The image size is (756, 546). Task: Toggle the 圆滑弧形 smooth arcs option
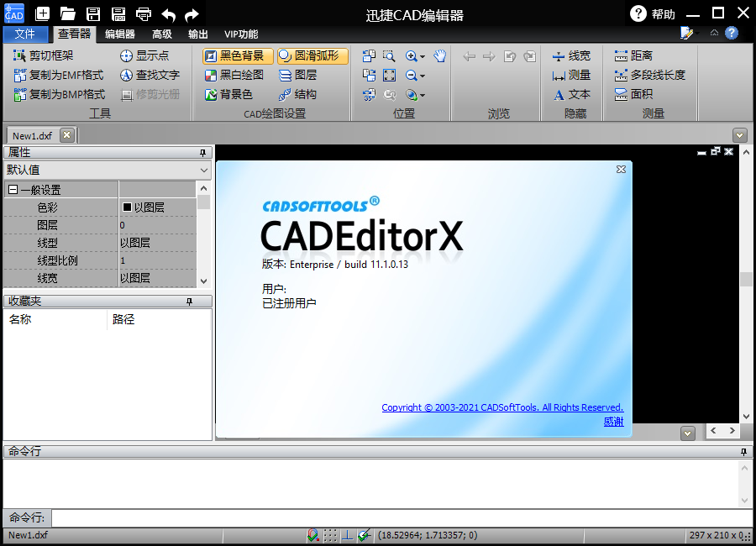coord(312,56)
